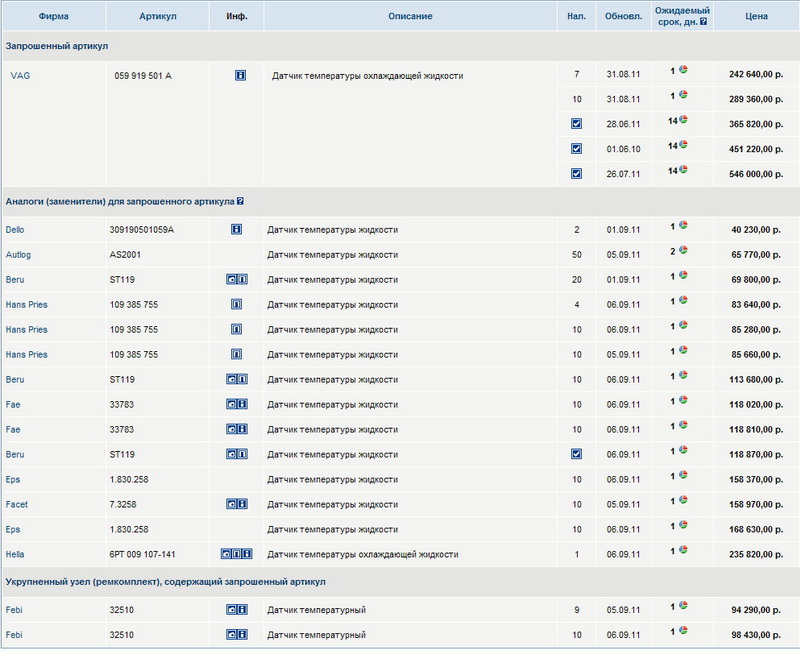Screen dimensions: 800x655
Task: Click Запрошенный артикул section heading
Action: click(x=57, y=46)
